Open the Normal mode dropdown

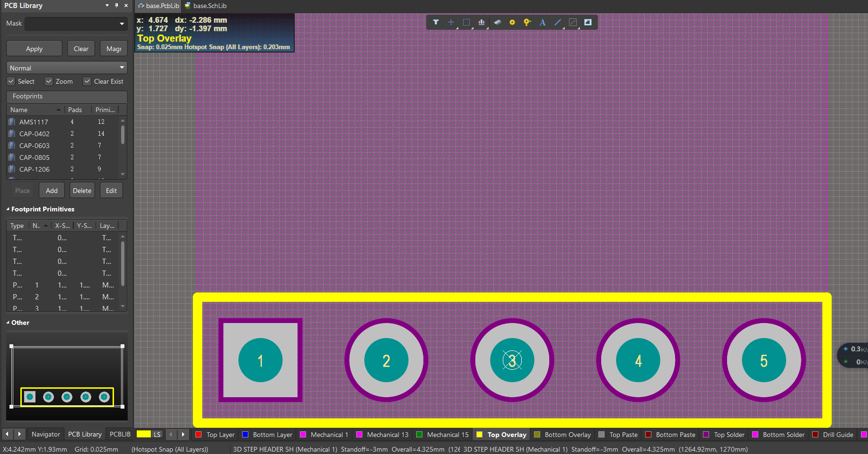(122, 68)
